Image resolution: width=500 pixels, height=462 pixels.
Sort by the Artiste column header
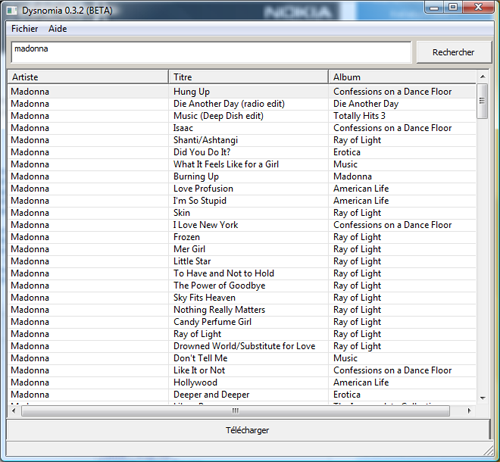(x=88, y=77)
